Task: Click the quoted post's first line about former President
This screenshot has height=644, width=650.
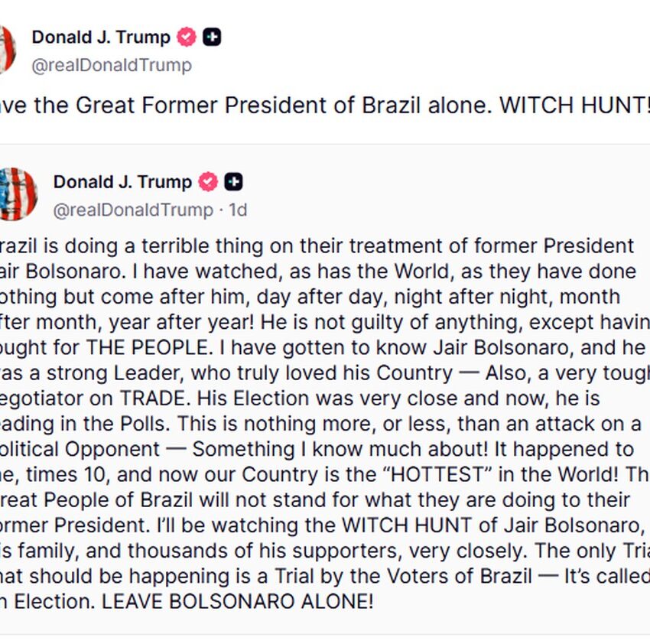Action: point(317,246)
